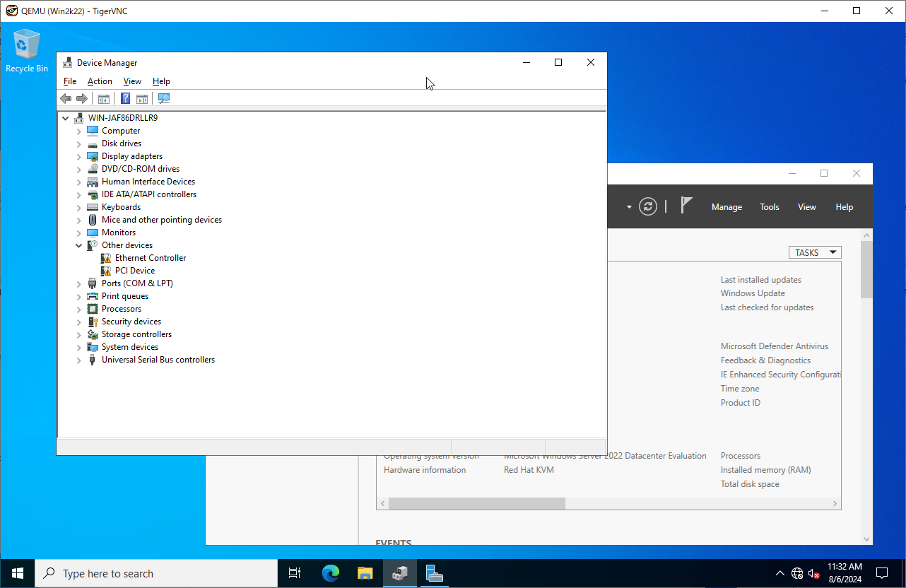This screenshot has width=906, height=588.
Task: Select 'Time zone' label in Server Manager
Action: [x=740, y=389]
